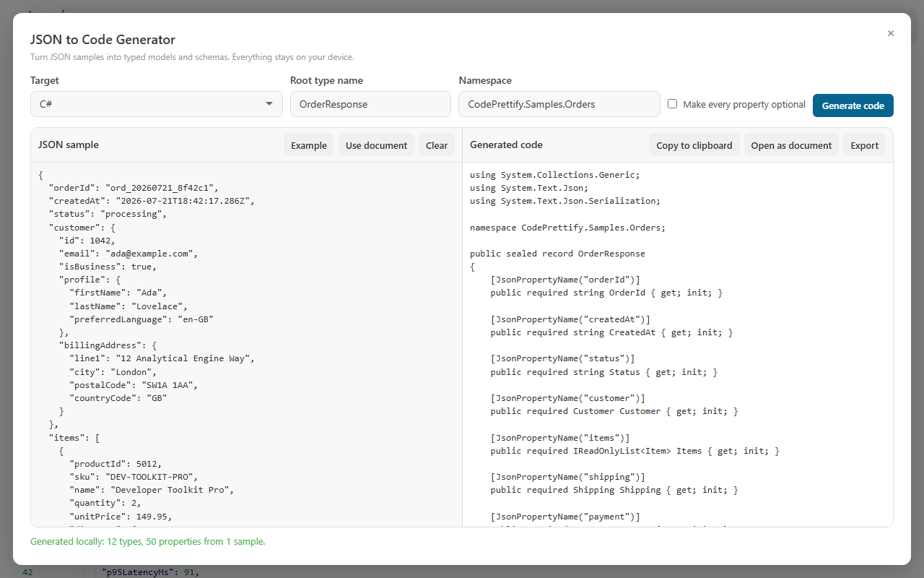Image resolution: width=924 pixels, height=578 pixels.
Task: Edit the Root type name field
Action: pos(370,104)
